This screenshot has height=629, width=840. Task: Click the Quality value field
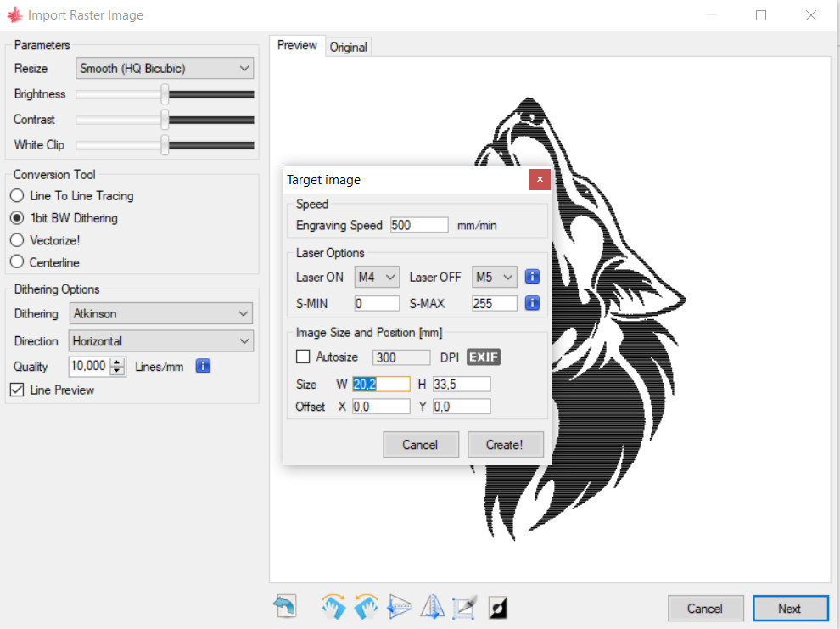pyautogui.click(x=89, y=366)
